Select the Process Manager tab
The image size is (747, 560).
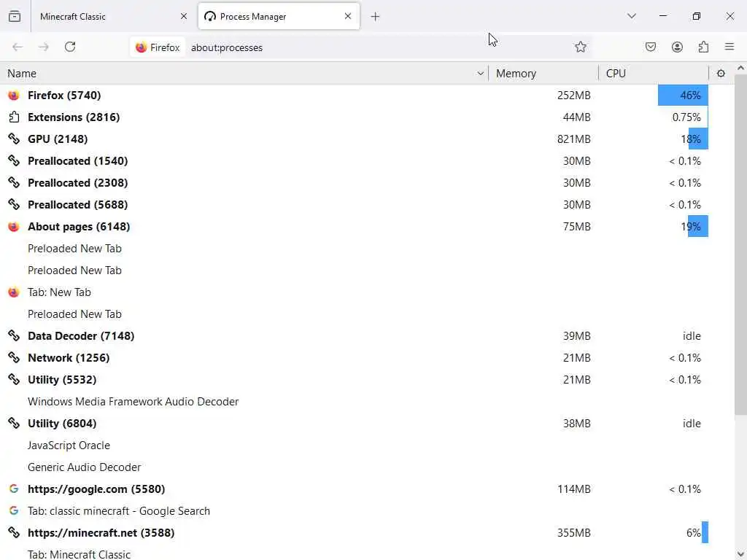pyautogui.click(x=279, y=16)
